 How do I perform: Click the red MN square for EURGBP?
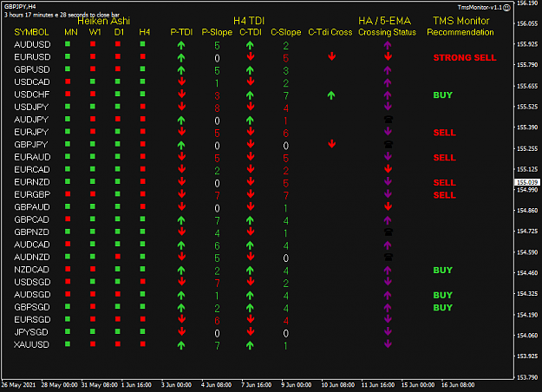68,194
